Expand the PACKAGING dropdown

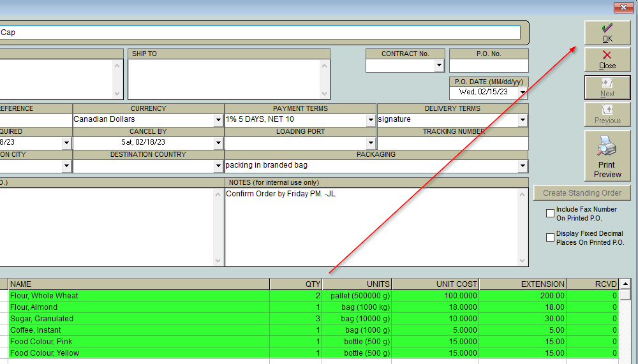tap(523, 166)
